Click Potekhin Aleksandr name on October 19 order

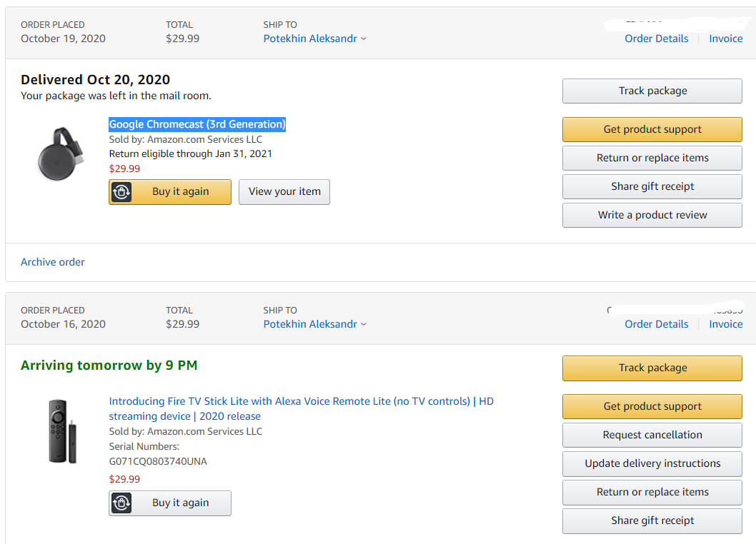[310, 39]
